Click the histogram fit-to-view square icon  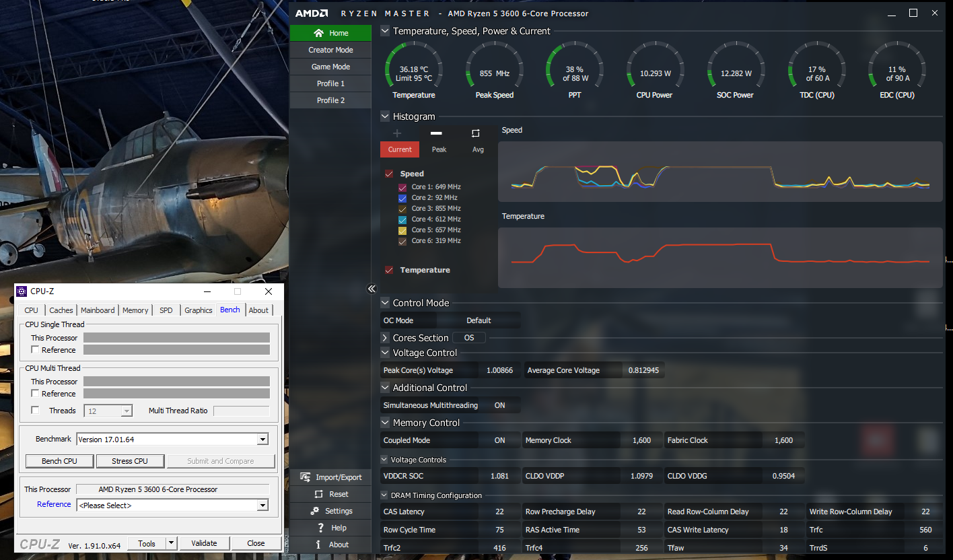click(x=476, y=133)
